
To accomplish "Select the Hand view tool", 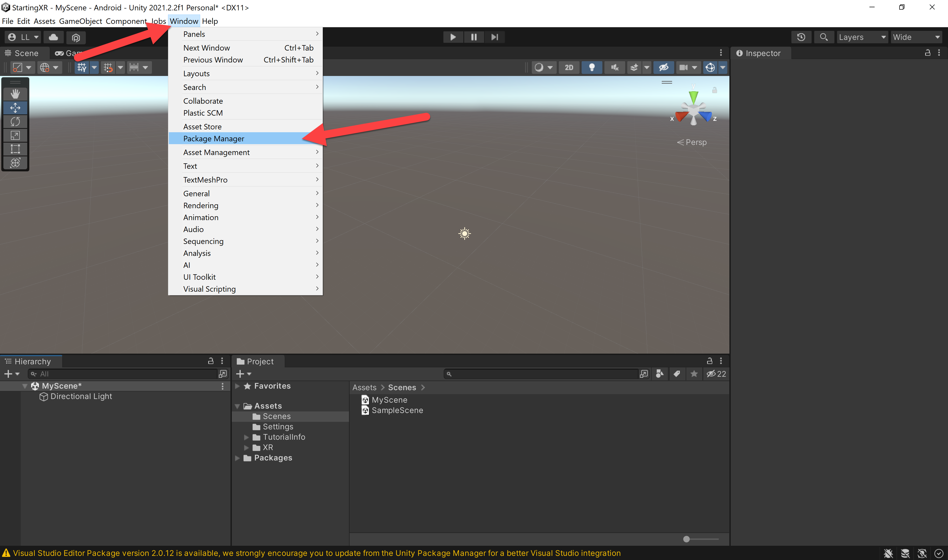I will pyautogui.click(x=15, y=94).
